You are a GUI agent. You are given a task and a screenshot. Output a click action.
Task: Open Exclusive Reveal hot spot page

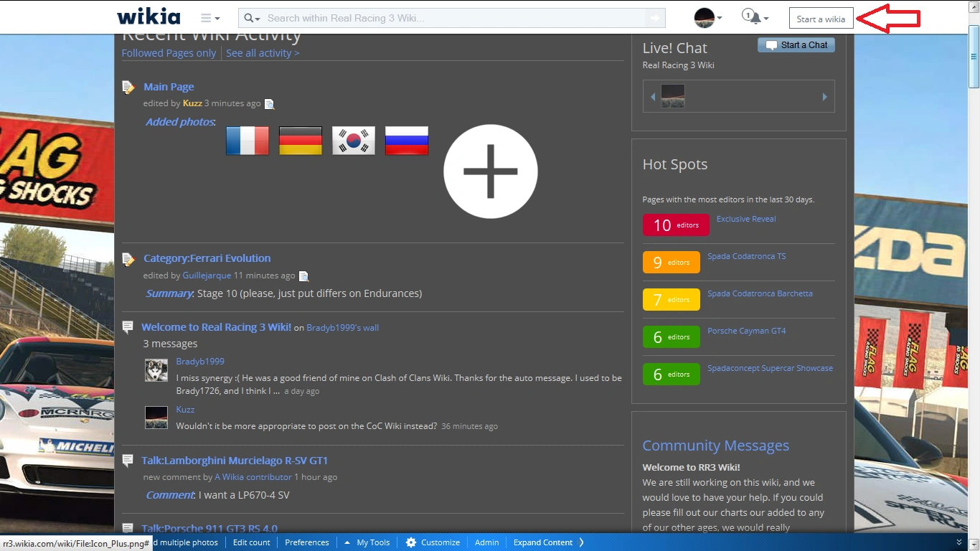coord(746,219)
